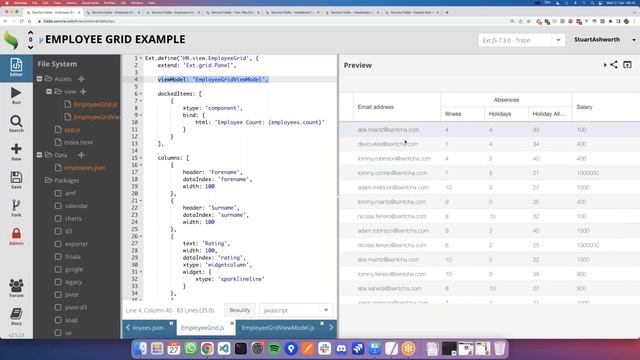
Task: Open the Admin lock icon
Action: coord(16,236)
